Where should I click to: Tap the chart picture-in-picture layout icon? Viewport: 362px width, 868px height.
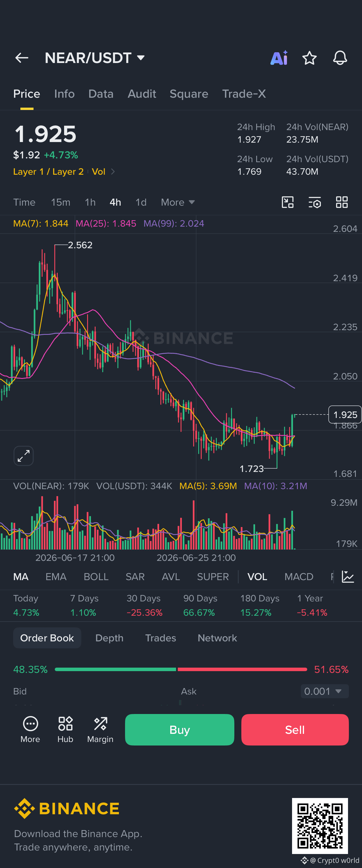[x=288, y=202]
